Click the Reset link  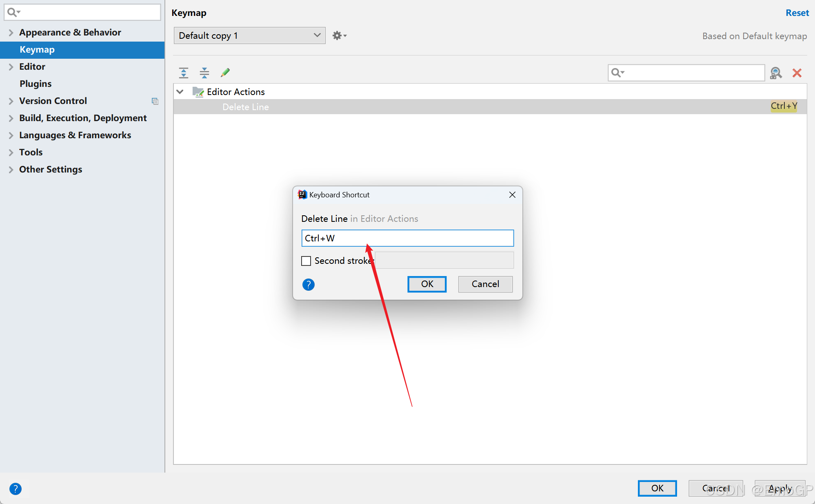click(x=797, y=13)
